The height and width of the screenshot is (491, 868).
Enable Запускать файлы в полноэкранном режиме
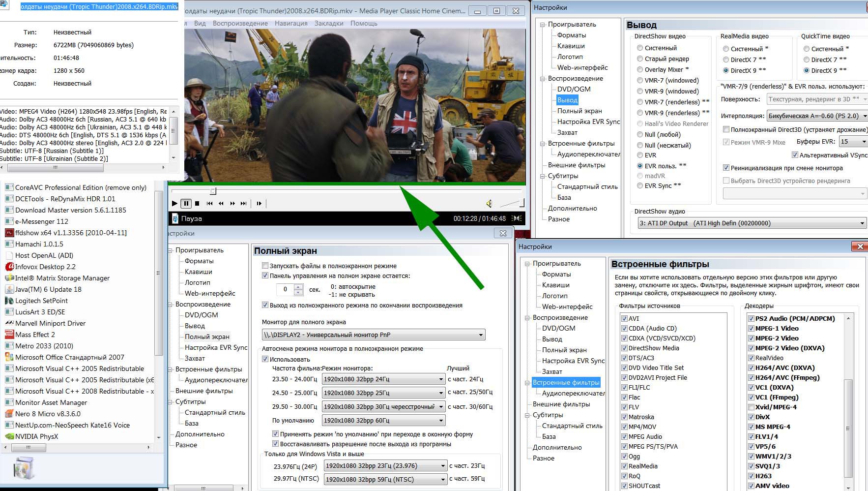pyautogui.click(x=265, y=266)
